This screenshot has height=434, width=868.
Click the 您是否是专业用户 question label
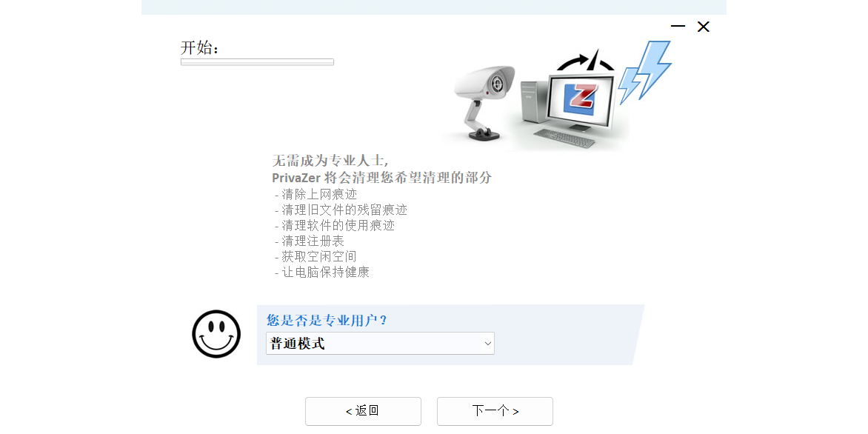coord(327,320)
